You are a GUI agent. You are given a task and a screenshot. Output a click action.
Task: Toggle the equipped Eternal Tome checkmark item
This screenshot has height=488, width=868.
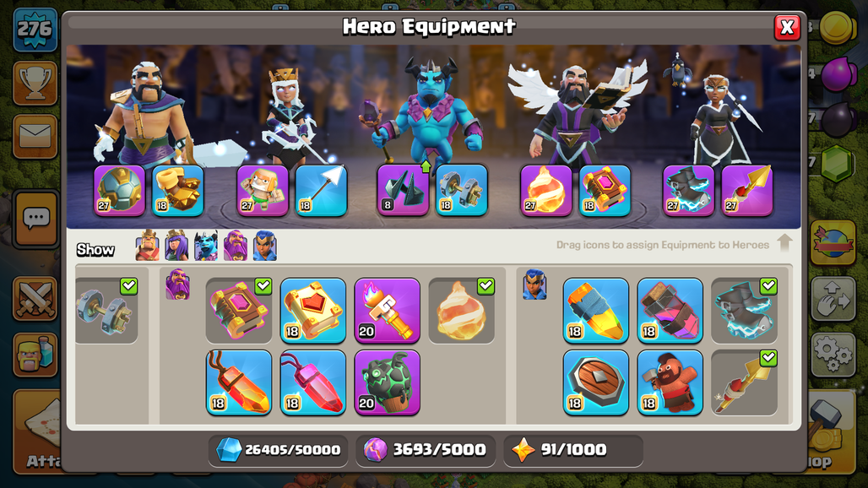[x=239, y=311]
